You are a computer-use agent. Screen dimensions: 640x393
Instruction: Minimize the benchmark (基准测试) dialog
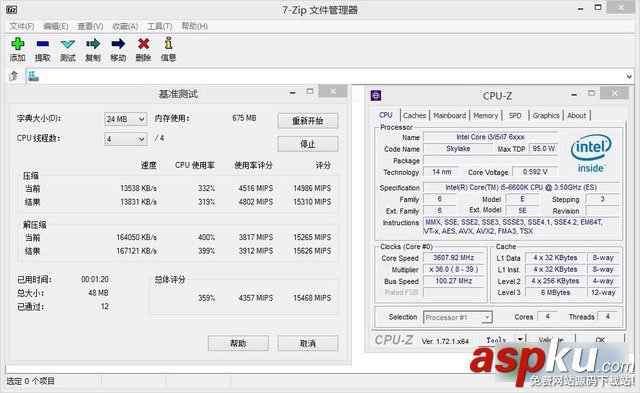pyautogui.click(x=292, y=92)
